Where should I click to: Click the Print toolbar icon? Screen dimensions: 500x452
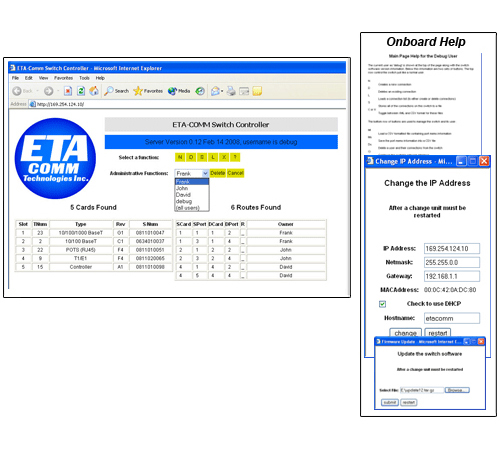tap(231, 91)
